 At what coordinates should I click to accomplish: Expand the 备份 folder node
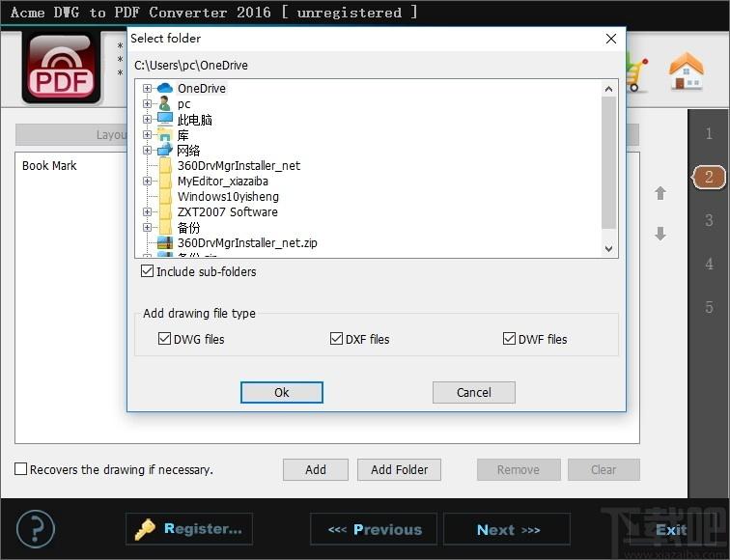click(x=147, y=227)
